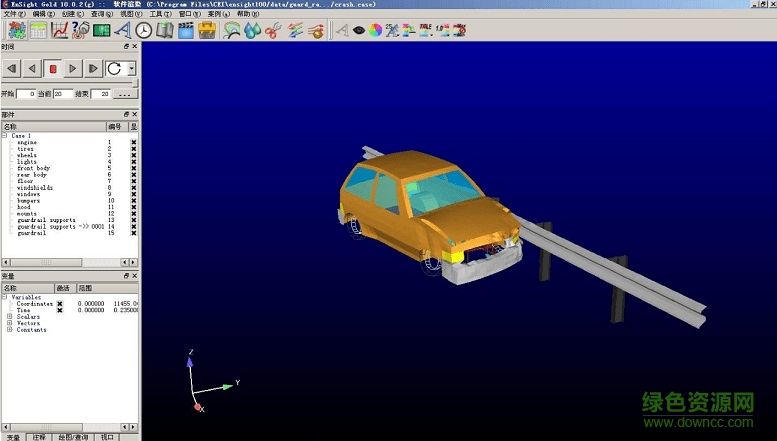Open the clock time-settings icon
The width and height of the screenshot is (777, 441).
click(145, 30)
